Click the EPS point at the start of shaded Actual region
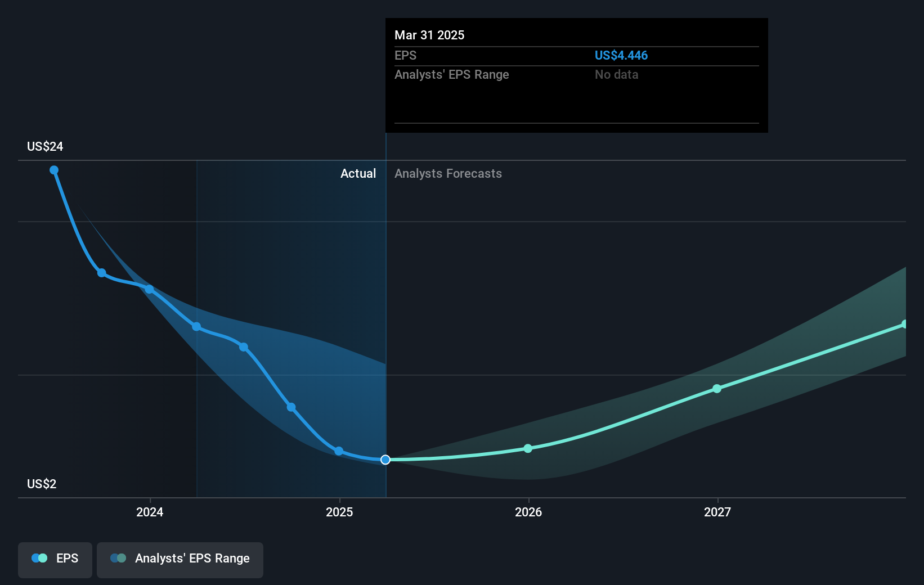924x585 pixels. coord(196,327)
